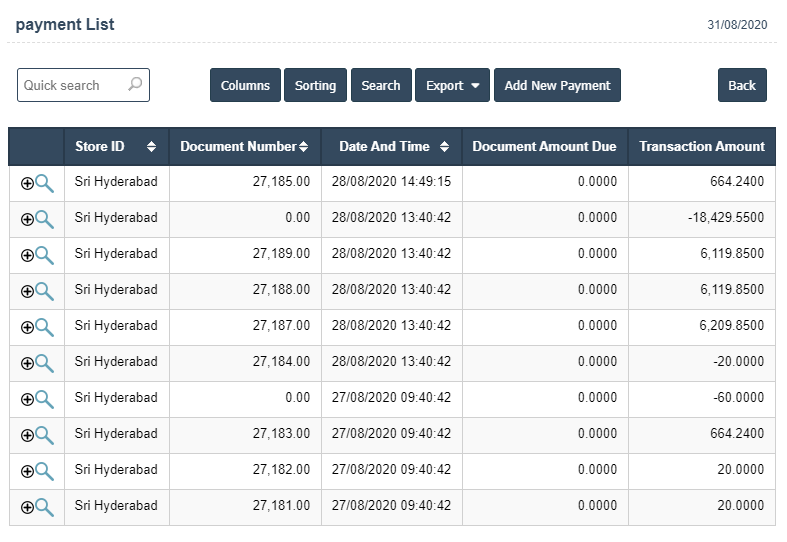787x542 pixels.
Task: Click the Sorting button
Action: pos(315,86)
